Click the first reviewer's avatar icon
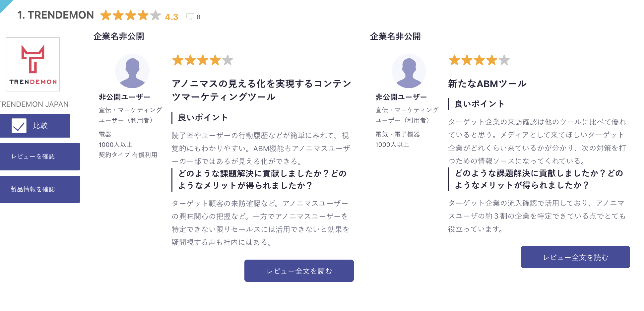Screen dimensions: 644x311 [132, 71]
